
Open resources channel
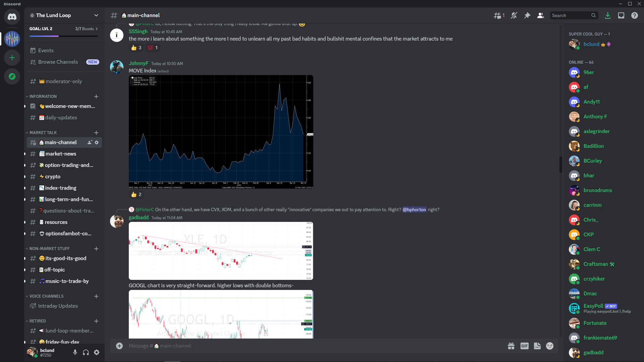[64, 222]
